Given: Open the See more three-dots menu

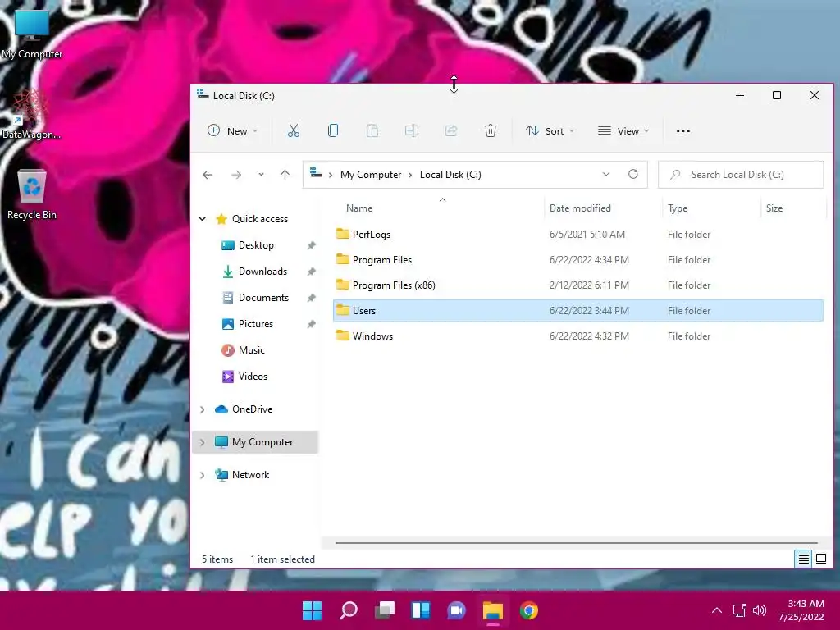Looking at the screenshot, I should pyautogui.click(x=683, y=130).
